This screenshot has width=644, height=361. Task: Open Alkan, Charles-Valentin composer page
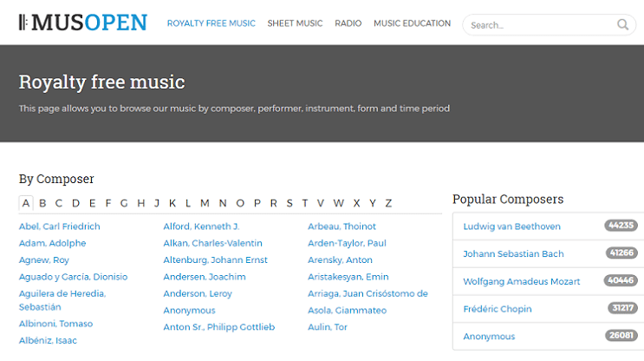tap(212, 243)
